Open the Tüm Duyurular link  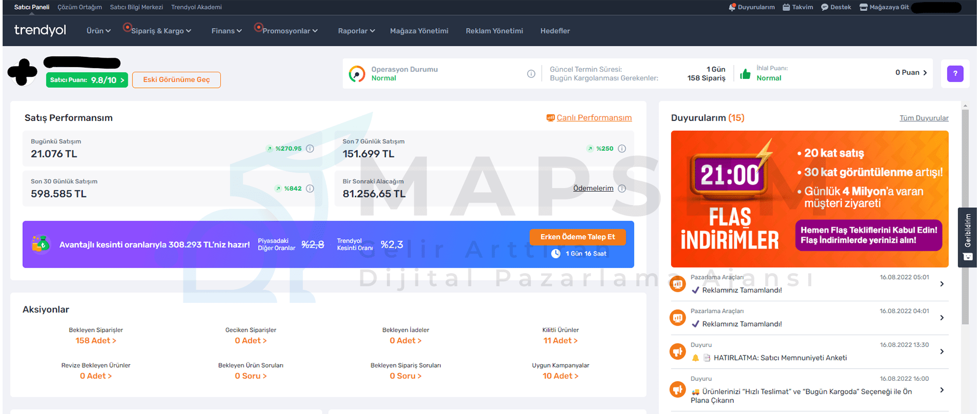(x=924, y=118)
